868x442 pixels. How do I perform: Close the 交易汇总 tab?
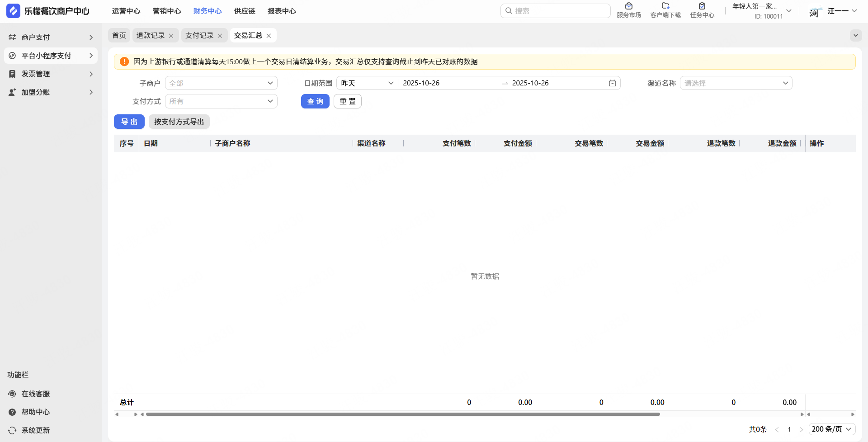[269, 36]
